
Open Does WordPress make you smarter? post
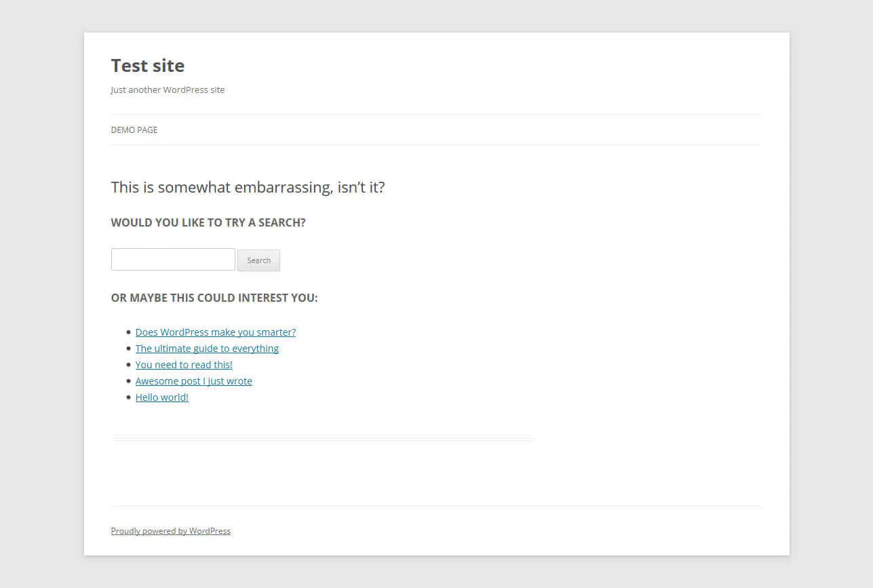[215, 332]
